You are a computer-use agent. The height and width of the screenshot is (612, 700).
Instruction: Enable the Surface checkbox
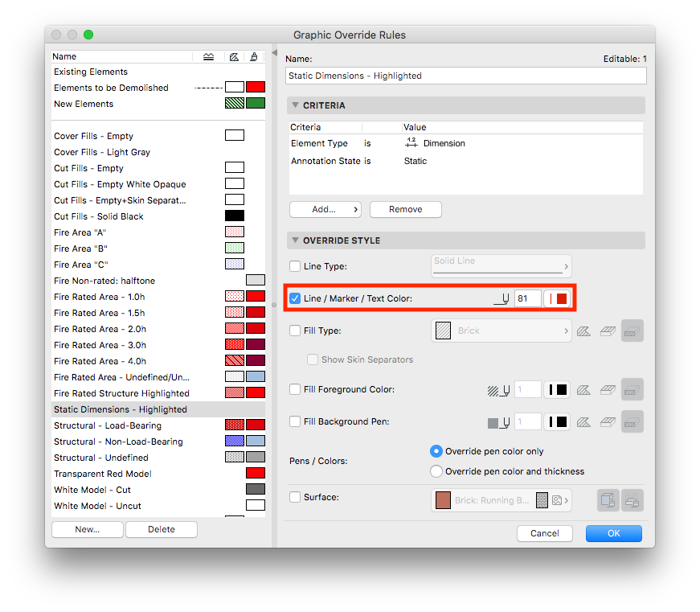click(x=295, y=497)
